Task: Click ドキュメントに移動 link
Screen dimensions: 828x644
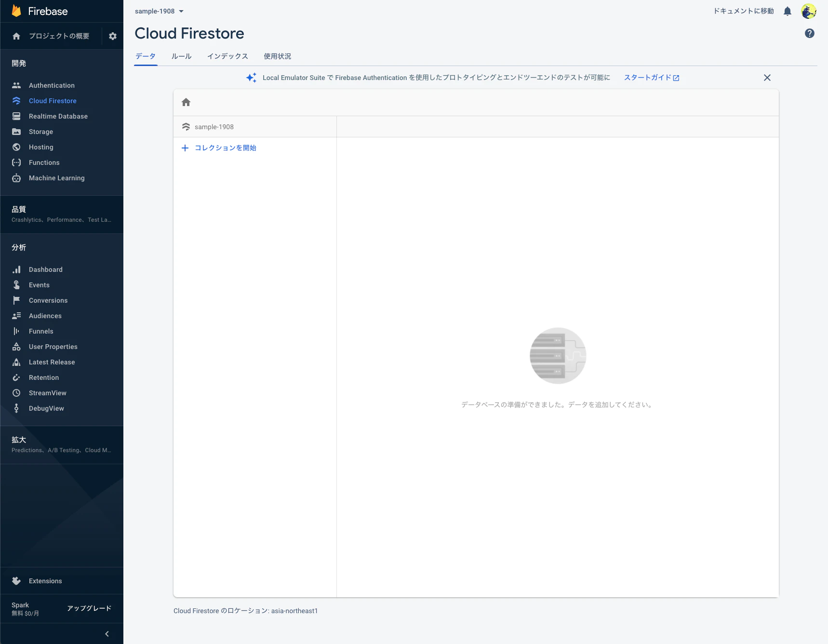Action: tap(744, 11)
